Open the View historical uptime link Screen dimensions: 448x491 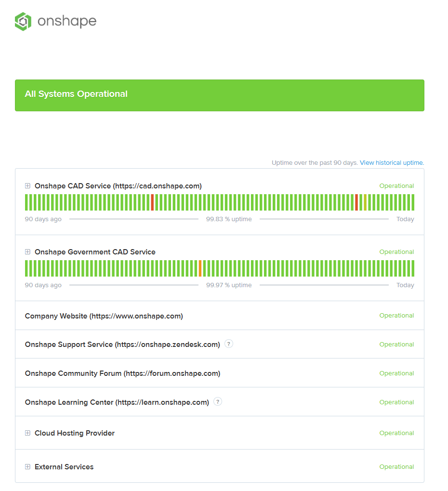[x=392, y=162]
